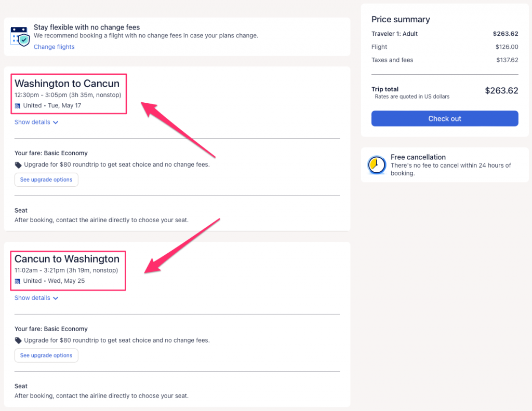Click United logo on Washington to Cancun flight
This screenshot has width=532, height=411.
point(18,106)
